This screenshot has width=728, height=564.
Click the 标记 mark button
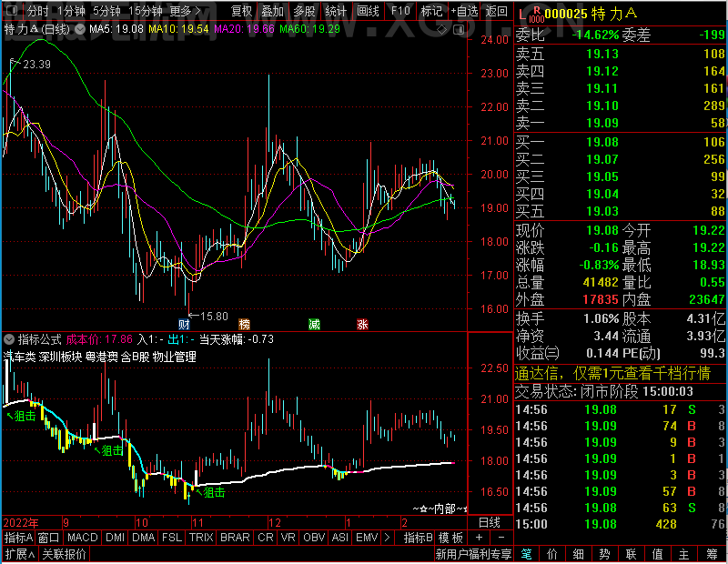(431, 11)
